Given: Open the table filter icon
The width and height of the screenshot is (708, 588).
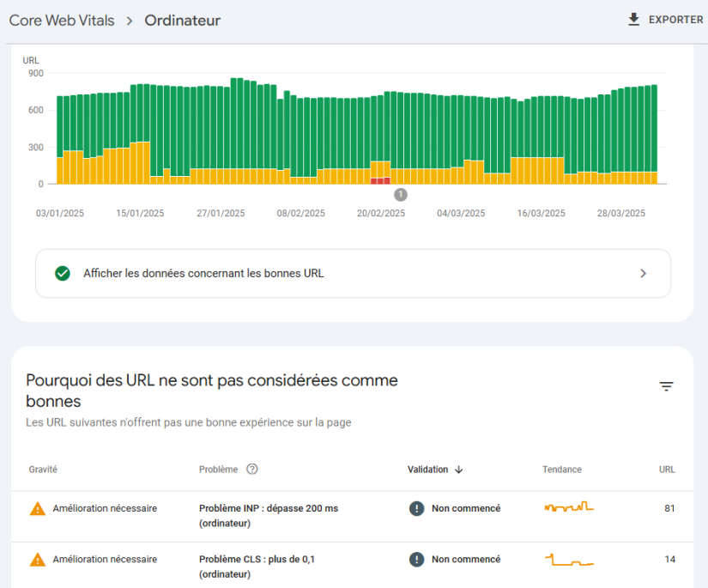Looking at the screenshot, I should pyautogui.click(x=666, y=386).
